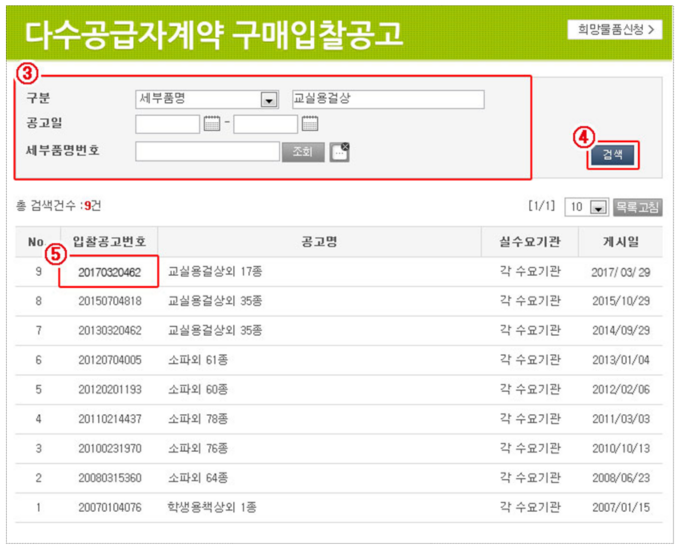Click the clear icon next to 조회 button

click(x=339, y=152)
